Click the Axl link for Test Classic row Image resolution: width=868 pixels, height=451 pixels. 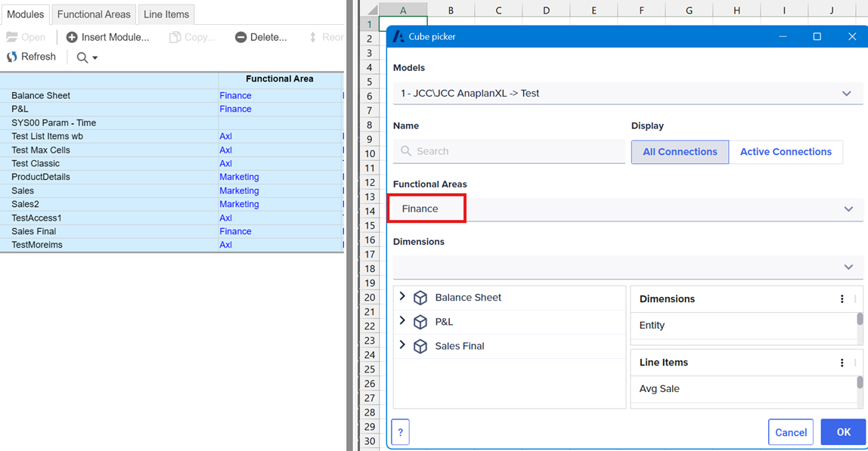(225, 163)
